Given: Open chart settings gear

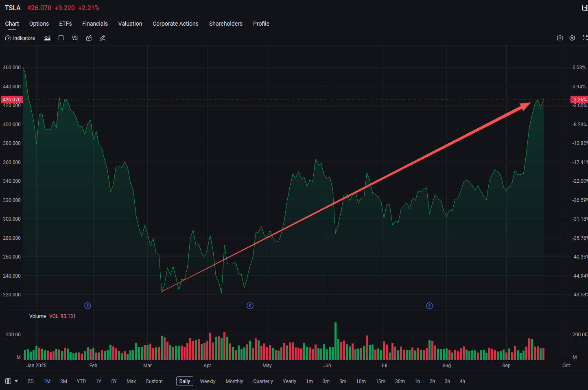Looking at the screenshot, I should 572,38.
